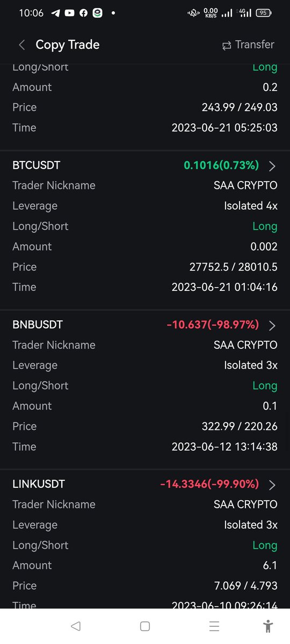Tap BNBUSDT loss -10.637(-98.97%) value
The image size is (290, 644).
213,325
